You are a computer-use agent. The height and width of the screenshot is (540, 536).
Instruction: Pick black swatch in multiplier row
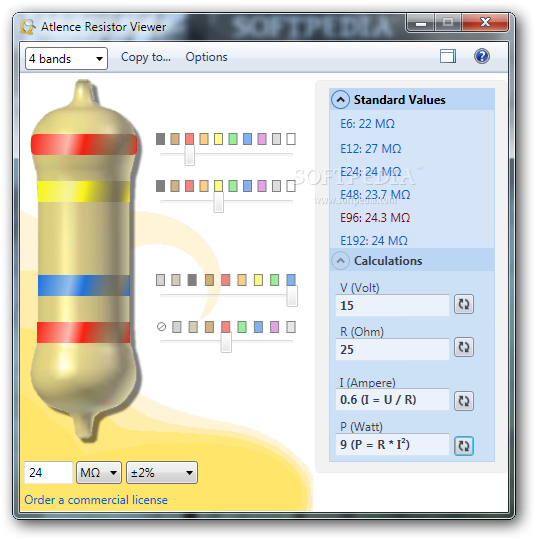coord(192,280)
